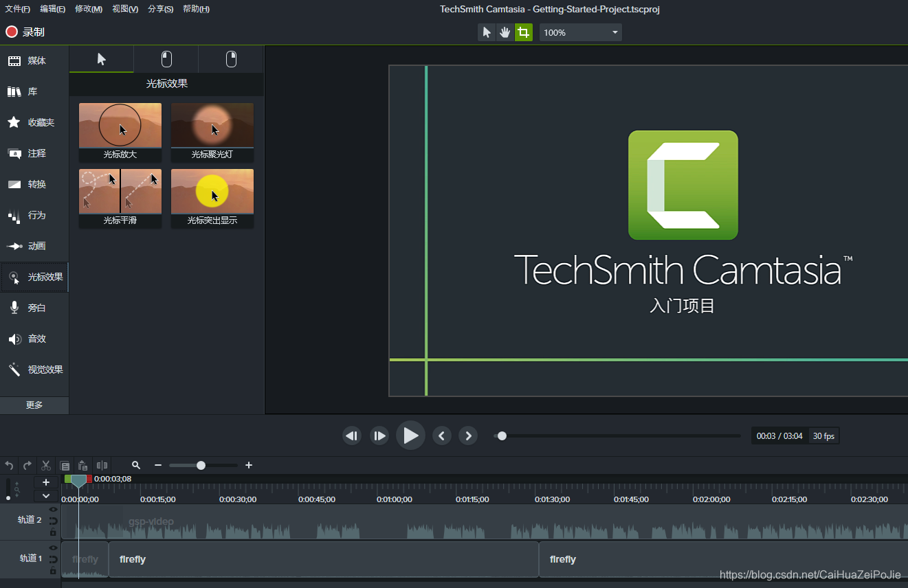Click the playback scrubber handle
908x588 pixels.
coord(502,436)
